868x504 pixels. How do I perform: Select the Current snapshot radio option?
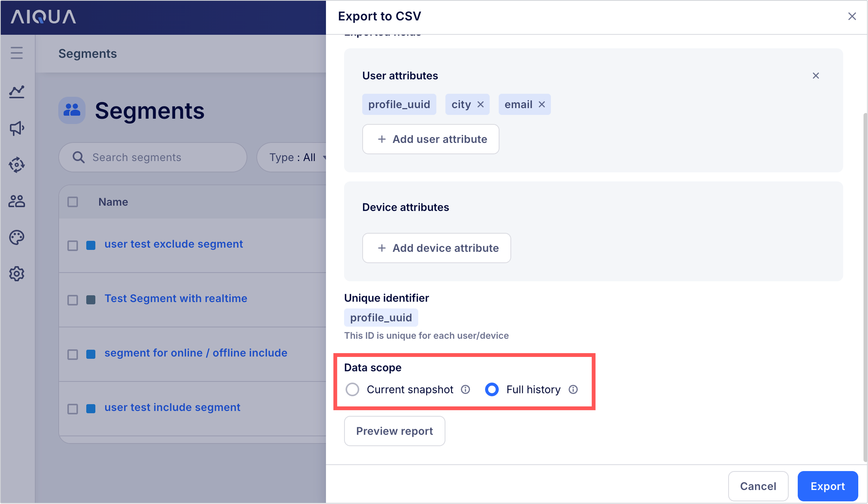point(352,389)
